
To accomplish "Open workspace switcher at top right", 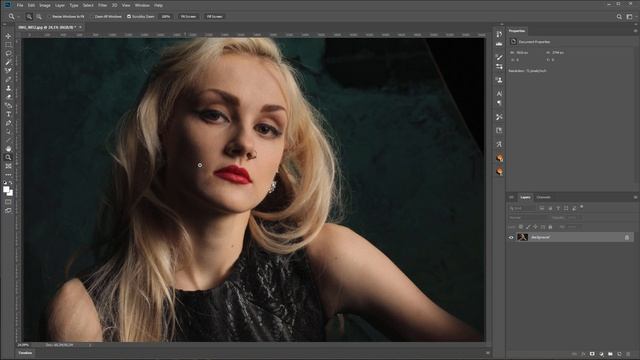I will pyautogui.click(x=629, y=17).
